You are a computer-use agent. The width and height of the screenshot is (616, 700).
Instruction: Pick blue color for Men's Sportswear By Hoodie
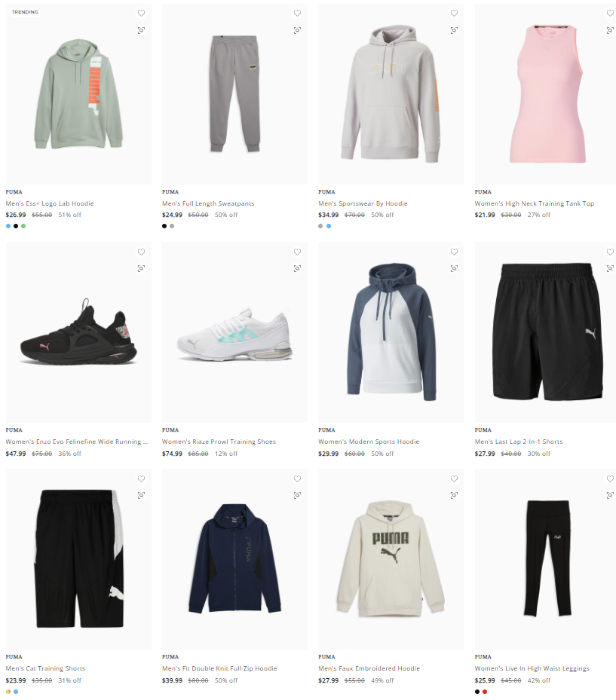[329, 226]
